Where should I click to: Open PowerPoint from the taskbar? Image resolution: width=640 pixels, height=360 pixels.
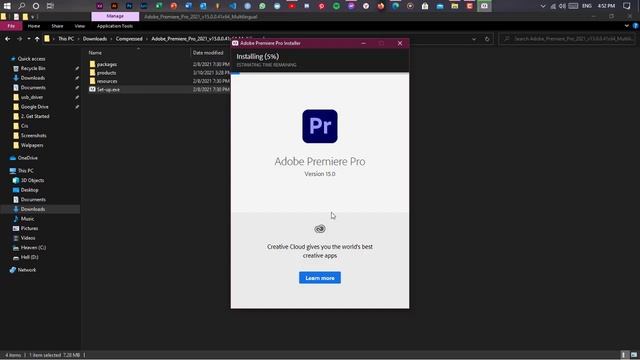[x=173, y=6]
